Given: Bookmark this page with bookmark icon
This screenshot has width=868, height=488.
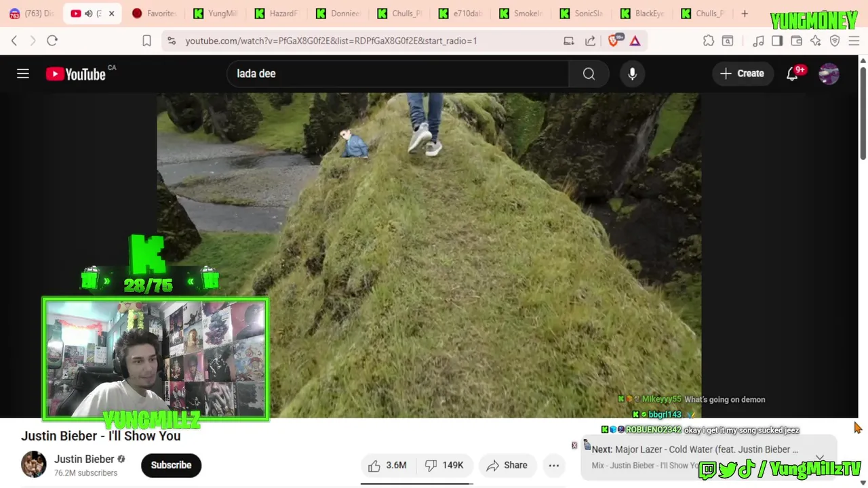Looking at the screenshot, I should click(x=146, y=41).
